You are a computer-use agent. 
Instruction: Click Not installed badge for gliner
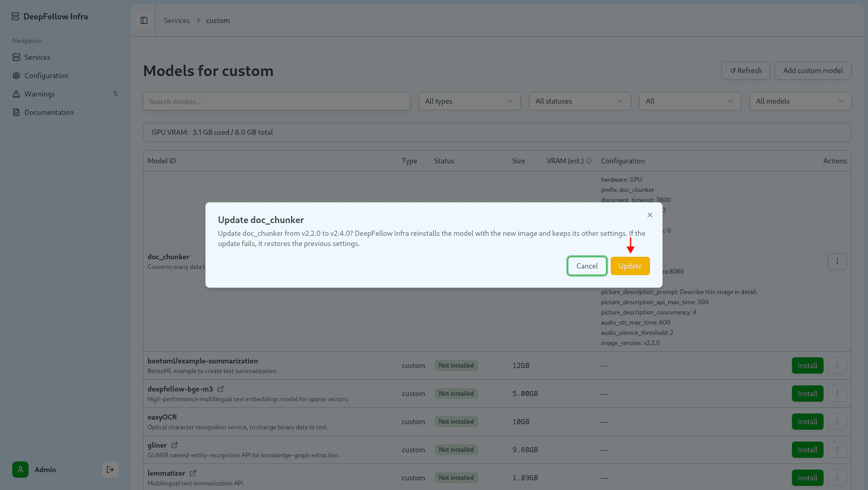point(456,450)
